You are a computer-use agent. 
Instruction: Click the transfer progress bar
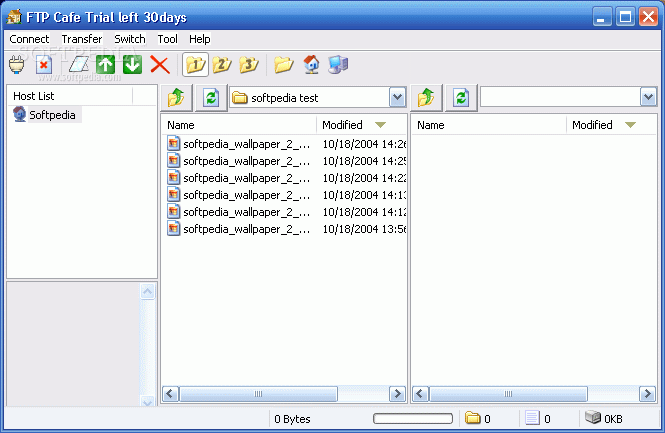coord(413,419)
